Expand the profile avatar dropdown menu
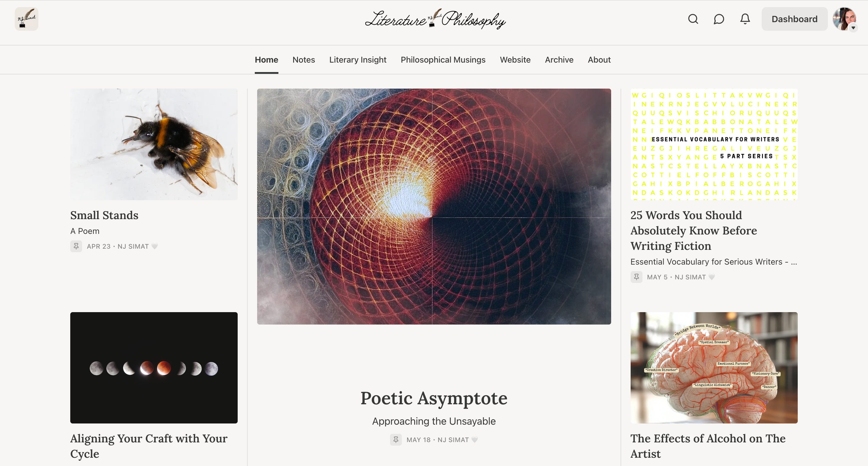Viewport: 868px width, 466px height. (844, 19)
